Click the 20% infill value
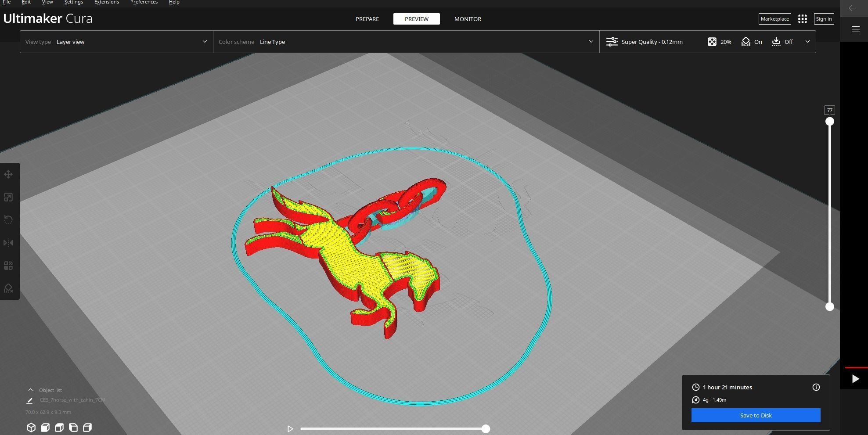The width and height of the screenshot is (868, 435). pos(726,42)
